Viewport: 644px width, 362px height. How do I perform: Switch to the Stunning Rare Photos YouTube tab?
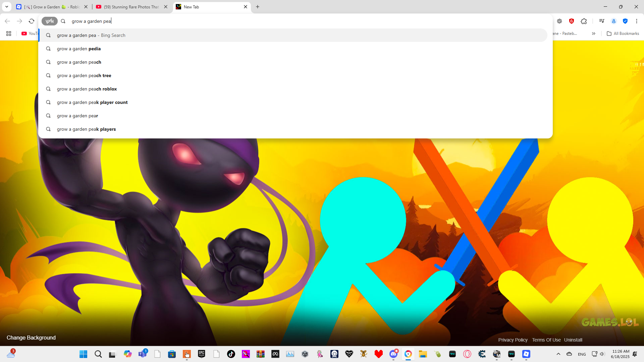(131, 7)
